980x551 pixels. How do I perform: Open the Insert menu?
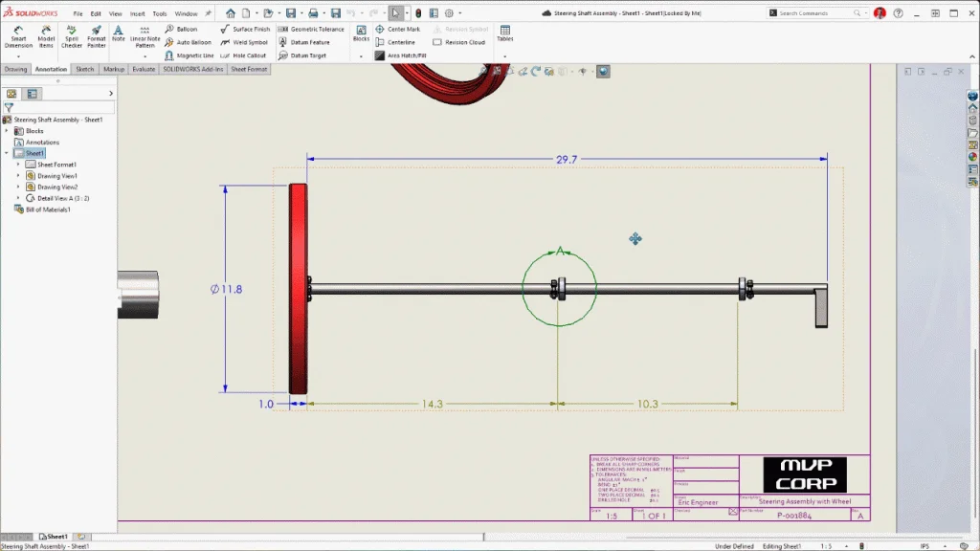[138, 13]
